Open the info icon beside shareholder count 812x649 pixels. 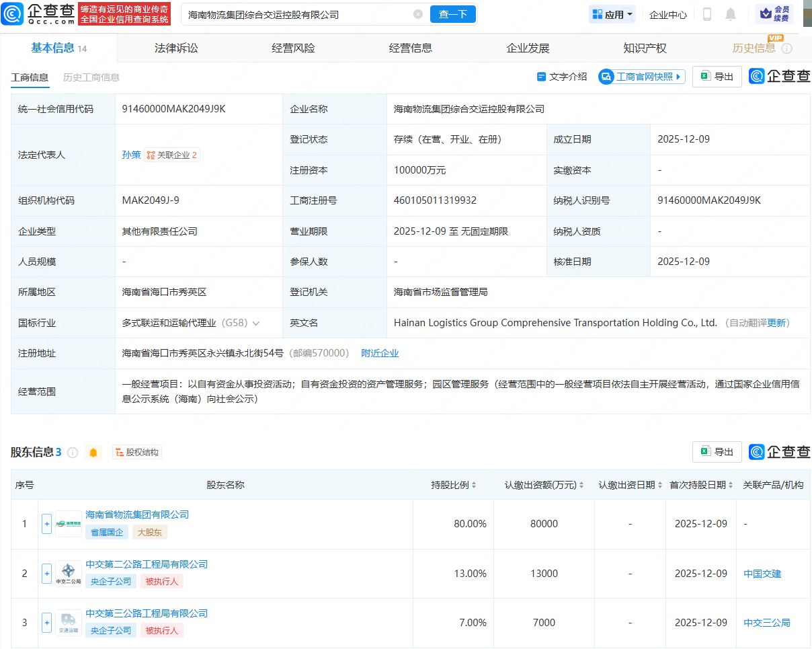point(73,453)
